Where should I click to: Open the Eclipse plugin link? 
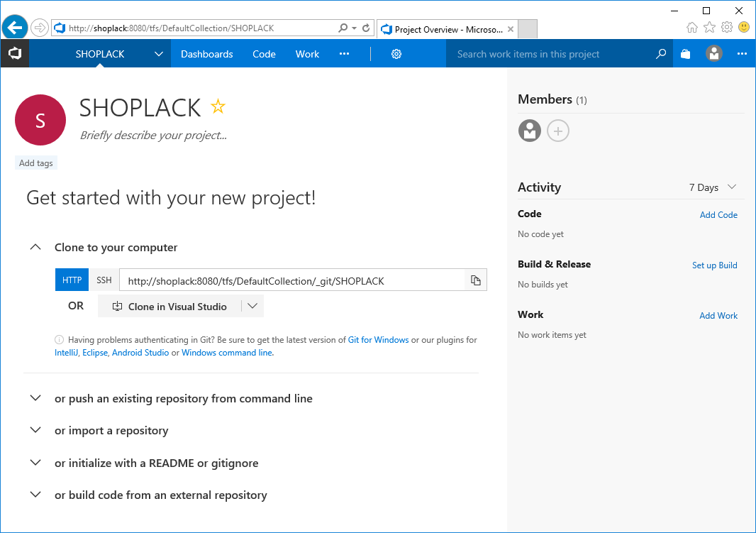click(x=95, y=353)
